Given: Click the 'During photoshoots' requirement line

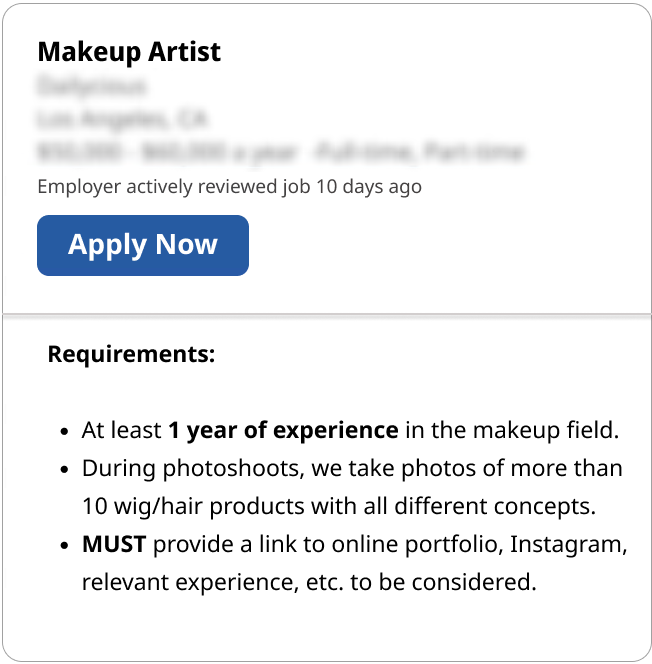Looking at the screenshot, I should [352, 468].
